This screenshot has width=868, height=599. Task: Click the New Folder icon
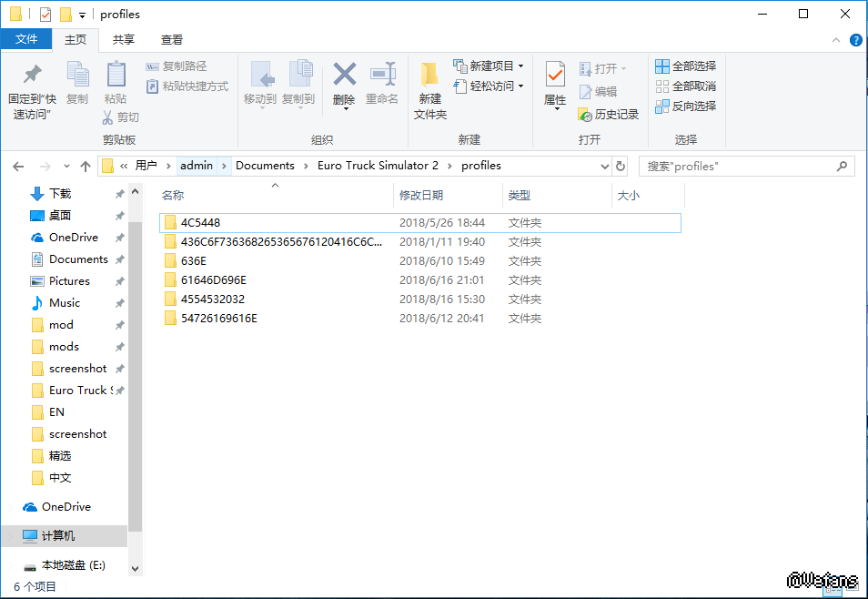pyautogui.click(x=429, y=75)
